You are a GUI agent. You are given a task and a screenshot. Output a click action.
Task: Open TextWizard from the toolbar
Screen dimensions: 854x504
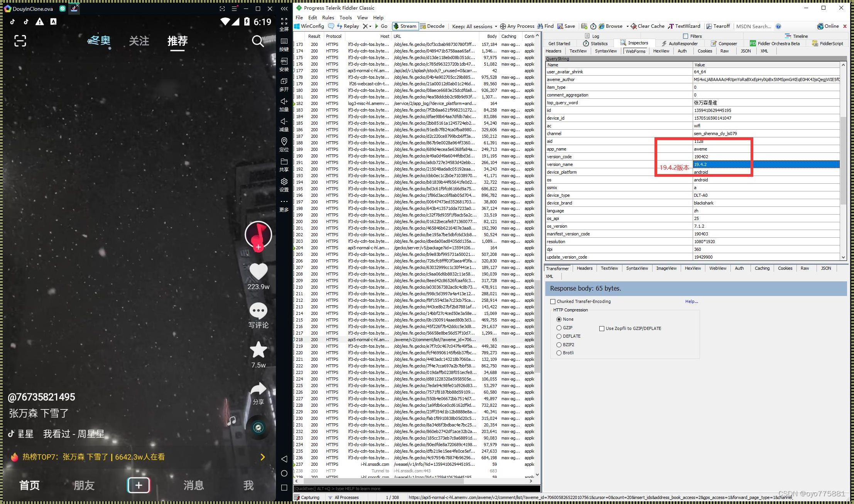684,26
